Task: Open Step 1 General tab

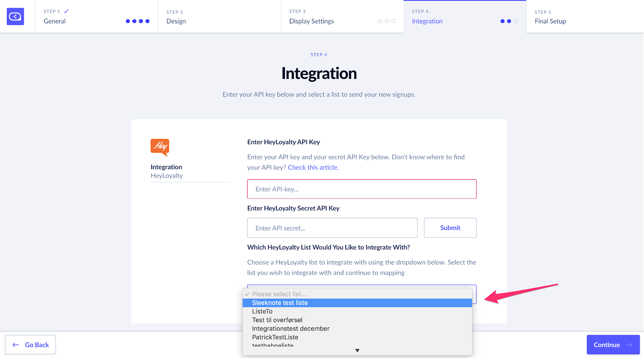Action: point(97,17)
